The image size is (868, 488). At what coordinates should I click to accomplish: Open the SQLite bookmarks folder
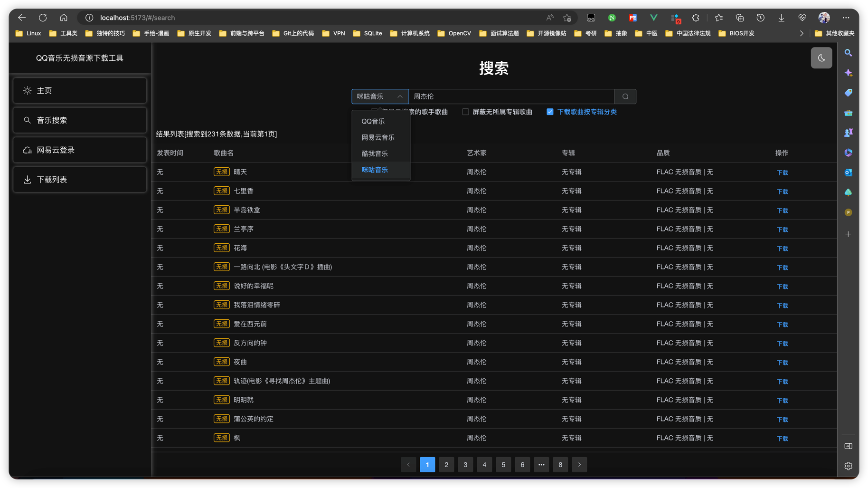367,33
